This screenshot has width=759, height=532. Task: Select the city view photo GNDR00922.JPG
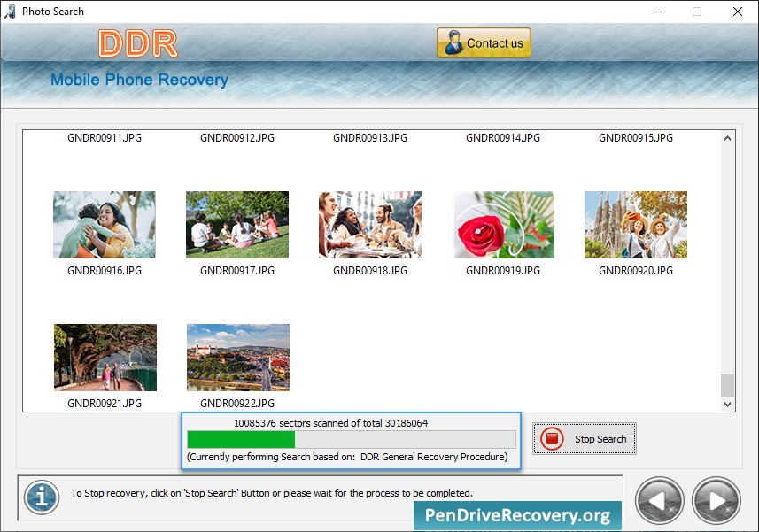click(x=238, y=358)
